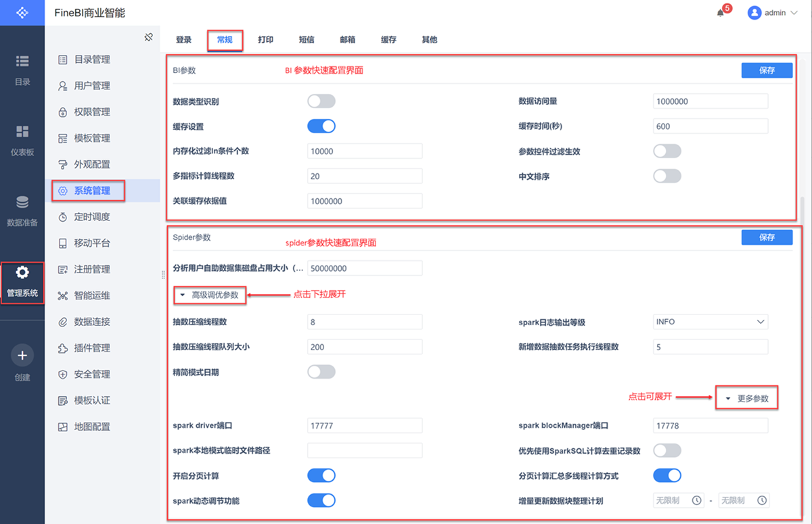This screenshot has width=812, height=524.
Task: Click the 外观配置 paint icon
Action: pos(63,164)
